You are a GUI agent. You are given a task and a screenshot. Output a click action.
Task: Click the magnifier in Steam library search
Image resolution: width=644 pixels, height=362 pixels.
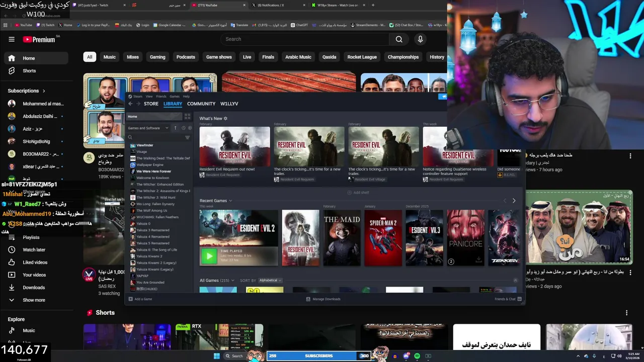130,137
